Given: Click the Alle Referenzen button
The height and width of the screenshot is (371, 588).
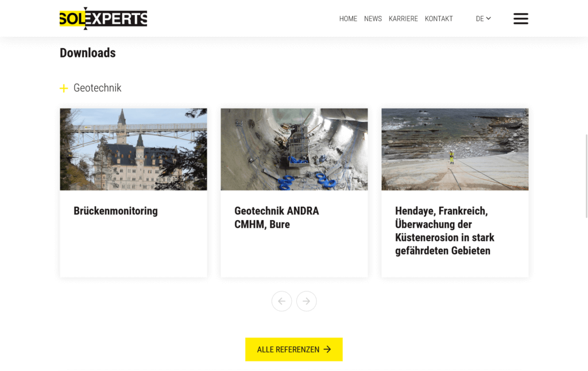Looking at the screenshot, I should click(x=294, y=349).
